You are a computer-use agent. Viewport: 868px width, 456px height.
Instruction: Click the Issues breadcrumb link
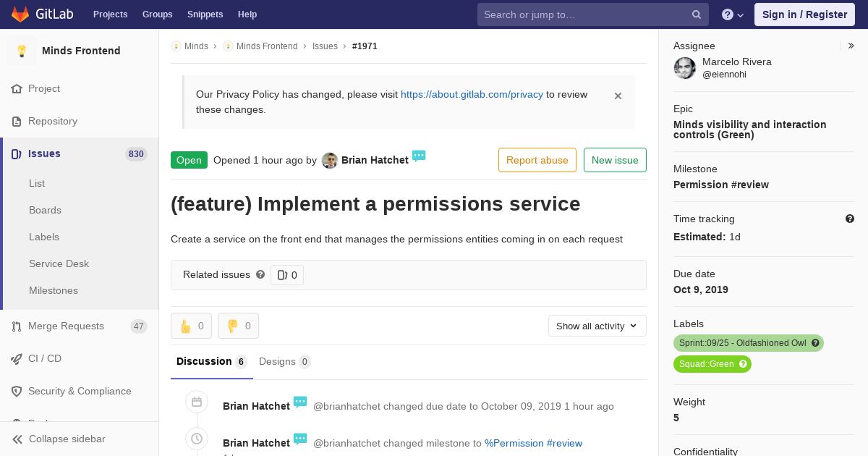pos(325,46)
